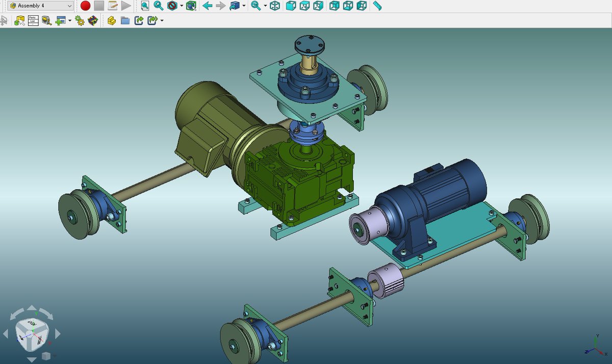Screen dimensions: 612x364
Task: Click the green plus insert window icon
Action: tap(60, 21)
